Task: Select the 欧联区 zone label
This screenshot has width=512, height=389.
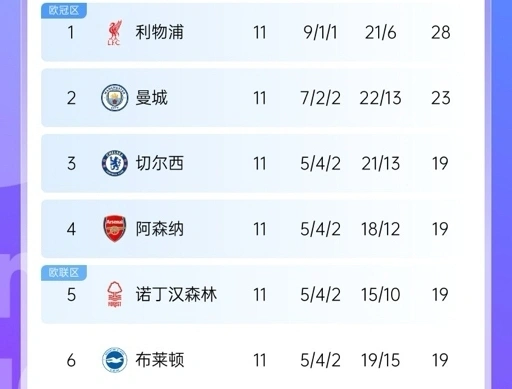Action: click(x=64, y=272)
